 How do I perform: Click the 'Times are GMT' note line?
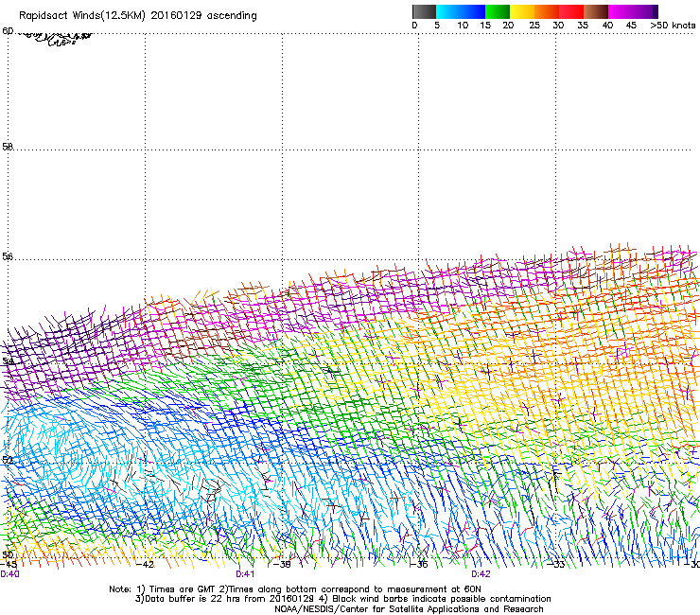pos(294,589)
